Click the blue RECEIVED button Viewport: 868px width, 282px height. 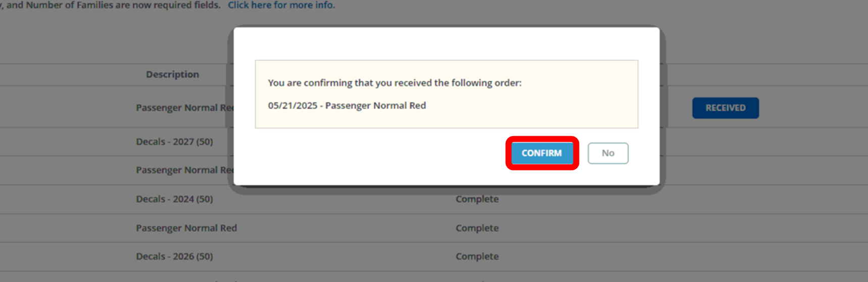[x=725, y=108]
